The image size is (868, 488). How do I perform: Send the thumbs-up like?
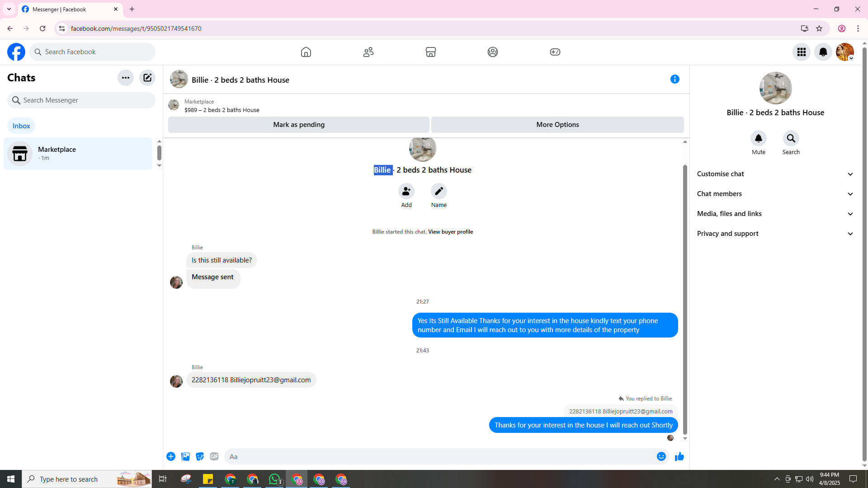point(679,456)
